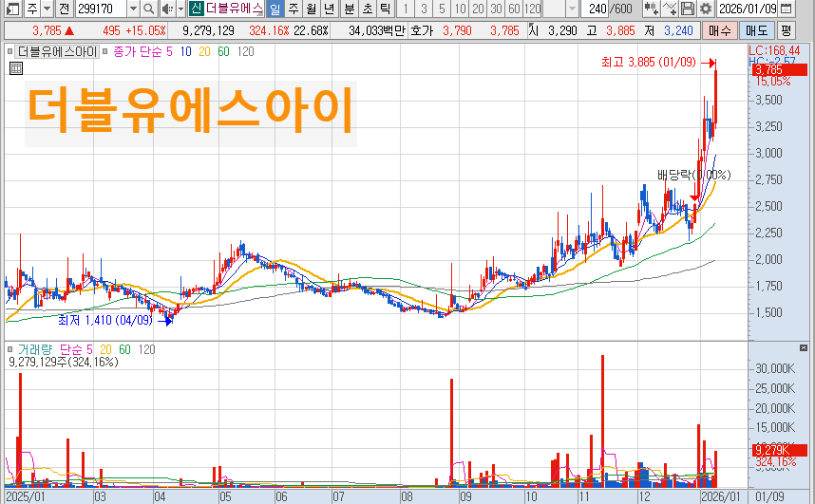Viewport: 815px width, 504px height.
Task: Click the orange 20 moving average legend
Action: pyautogui.click(x=205, y=51)
